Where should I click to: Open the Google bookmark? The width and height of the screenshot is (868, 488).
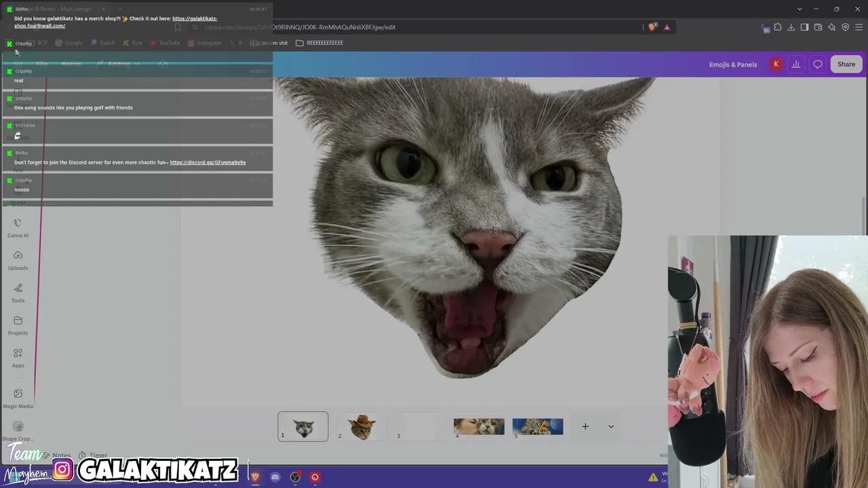click(x=69, y=43)
